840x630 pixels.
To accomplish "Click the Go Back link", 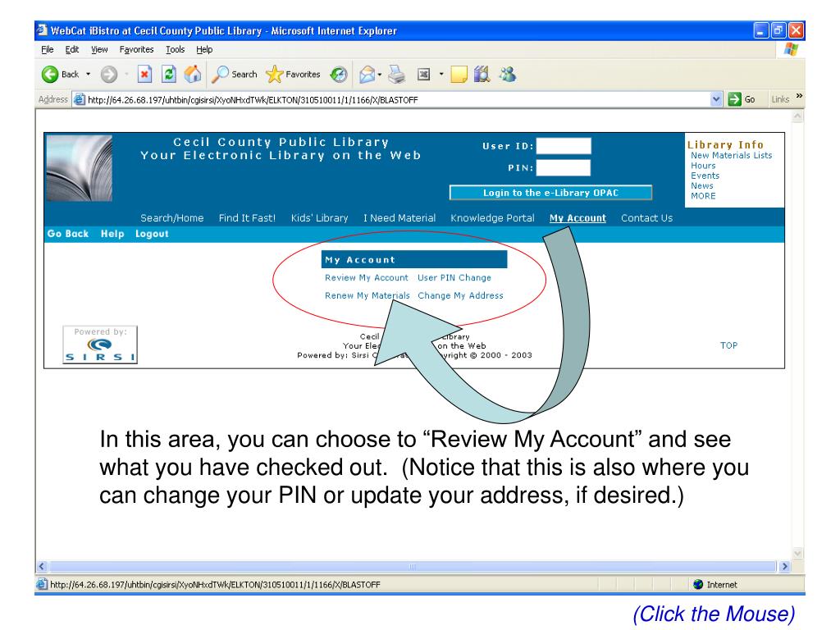I will pyautogui.click(x=67, y=234).
